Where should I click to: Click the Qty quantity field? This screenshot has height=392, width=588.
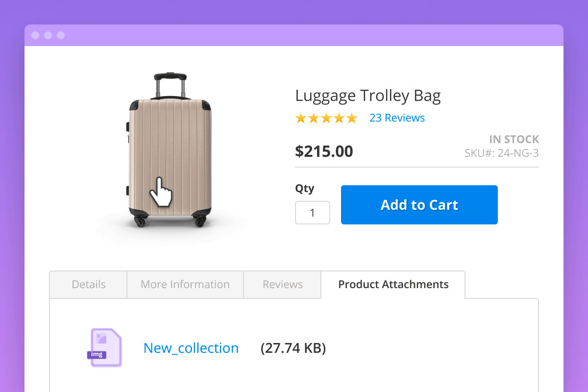tap(312, 212)
